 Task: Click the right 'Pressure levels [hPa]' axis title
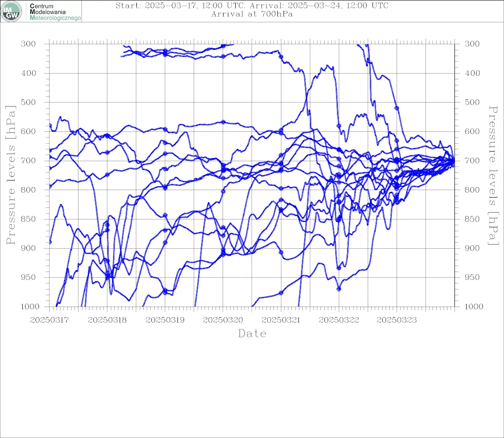[493, 176]
